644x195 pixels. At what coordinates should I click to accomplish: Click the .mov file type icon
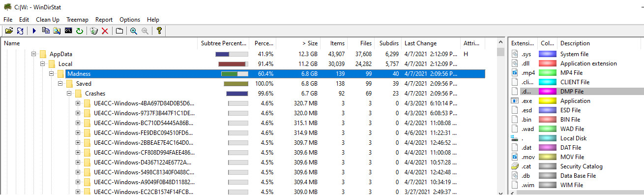515,157
